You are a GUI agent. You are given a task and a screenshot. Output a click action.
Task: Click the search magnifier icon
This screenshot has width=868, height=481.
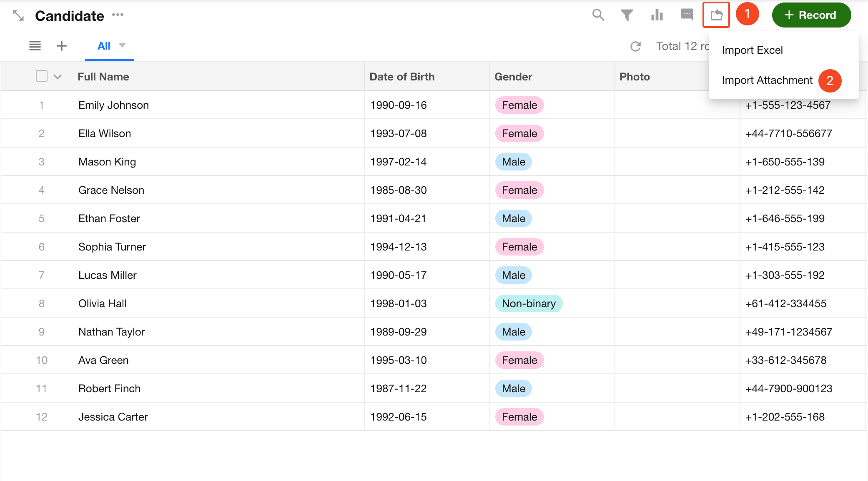[x=598, y=15]
